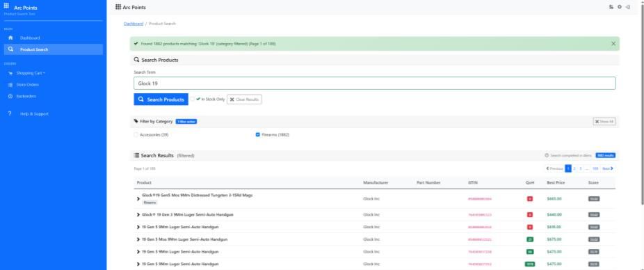Click the logout arrow icon in header
Viewport: 644px width, 270px height.
click(627, 7)
